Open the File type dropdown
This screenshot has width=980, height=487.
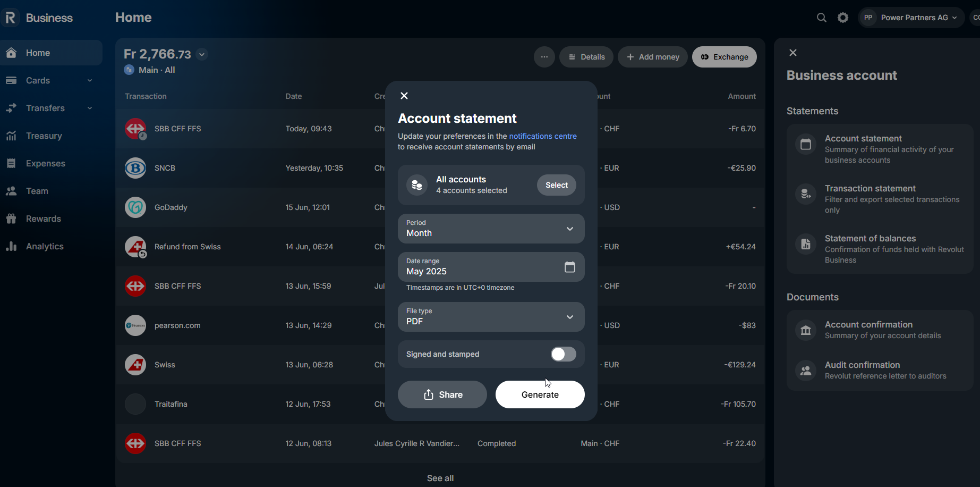coord(491,317)
